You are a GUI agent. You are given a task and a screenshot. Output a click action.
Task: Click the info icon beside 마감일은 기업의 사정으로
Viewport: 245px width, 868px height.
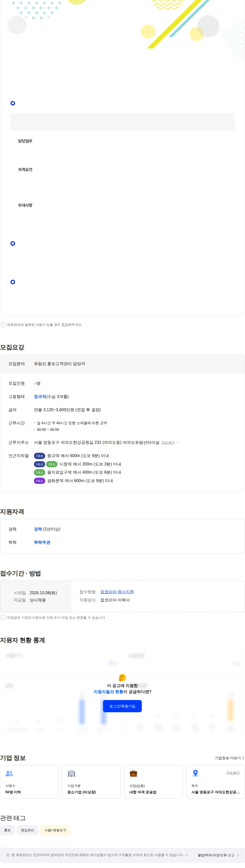[x=3, y=618]
